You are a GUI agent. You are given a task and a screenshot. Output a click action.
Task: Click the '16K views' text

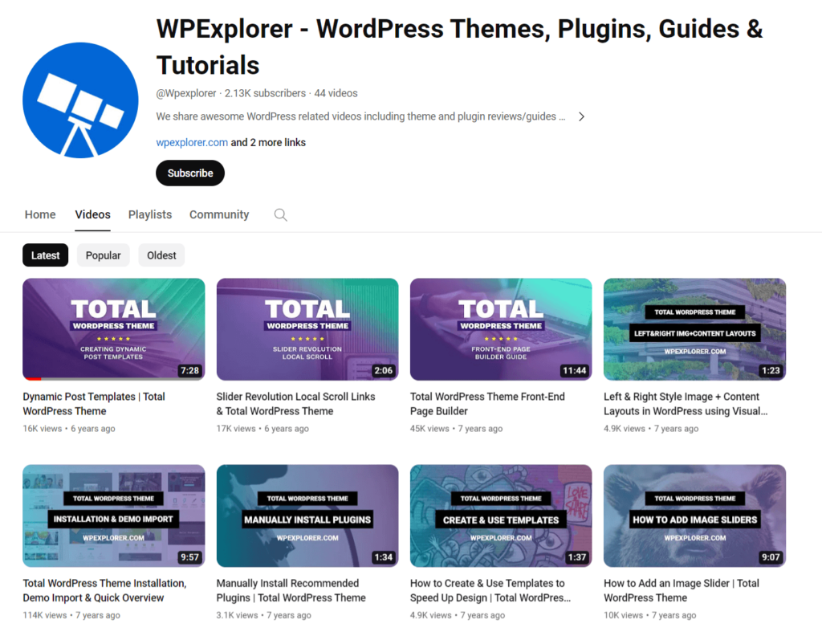(42, 429)
